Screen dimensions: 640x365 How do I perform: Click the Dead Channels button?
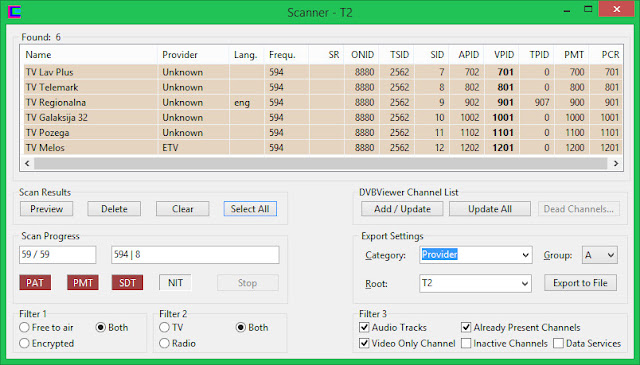579,209
